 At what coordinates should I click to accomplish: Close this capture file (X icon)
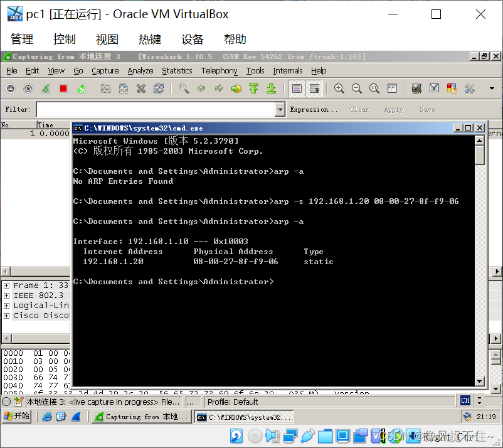(x=141, y=88)
